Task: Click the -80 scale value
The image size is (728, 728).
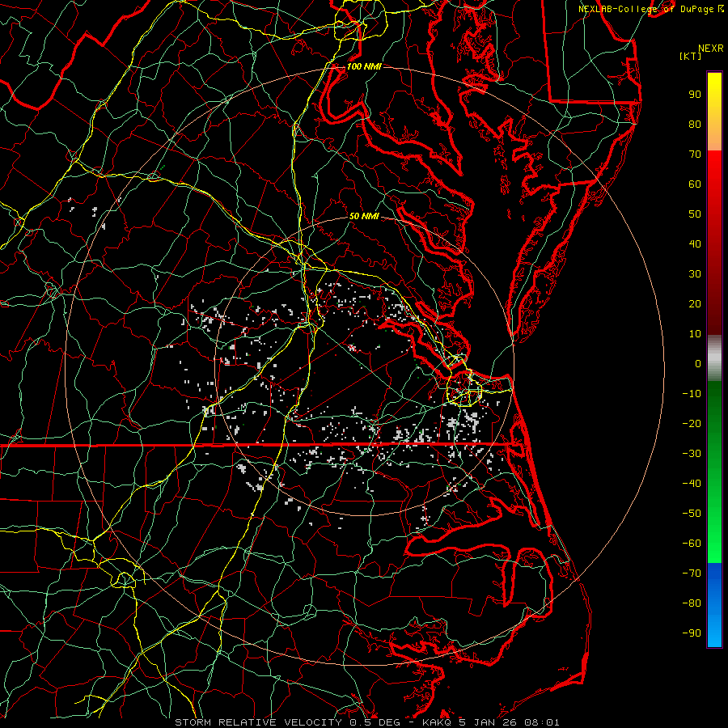Action: pyautogui.click(x=692, y=603)
